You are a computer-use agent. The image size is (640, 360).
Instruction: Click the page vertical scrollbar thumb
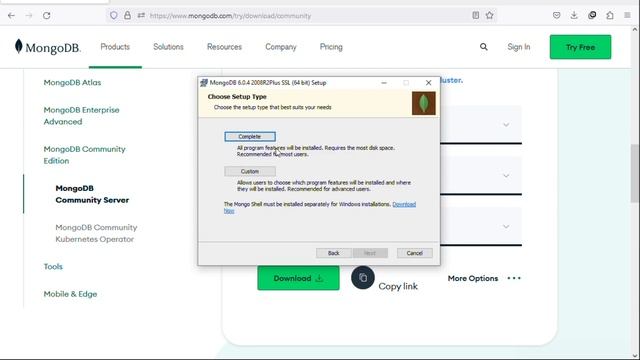pyautogui.click(x=635, y=173)
